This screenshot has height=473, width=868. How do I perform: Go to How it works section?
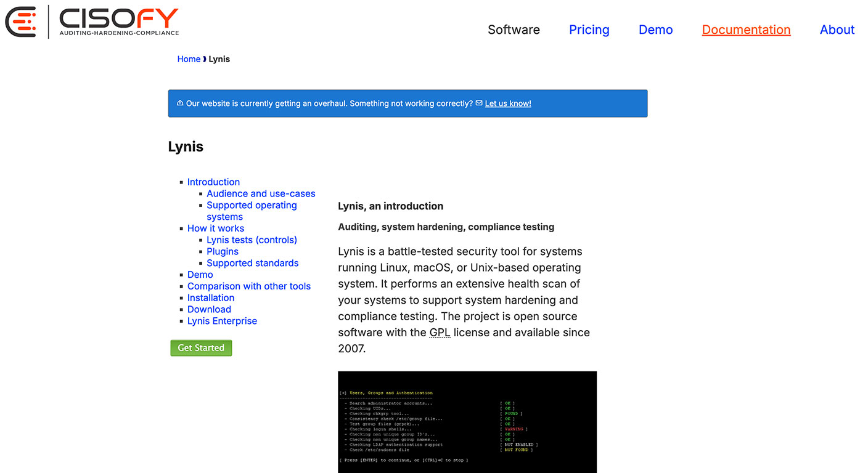(x=216, y=228)
